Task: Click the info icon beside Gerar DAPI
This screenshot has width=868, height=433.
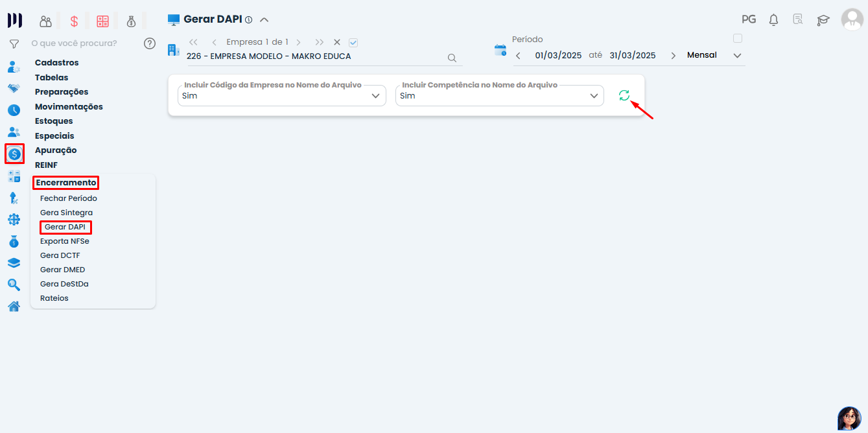Action: (248, 20)
